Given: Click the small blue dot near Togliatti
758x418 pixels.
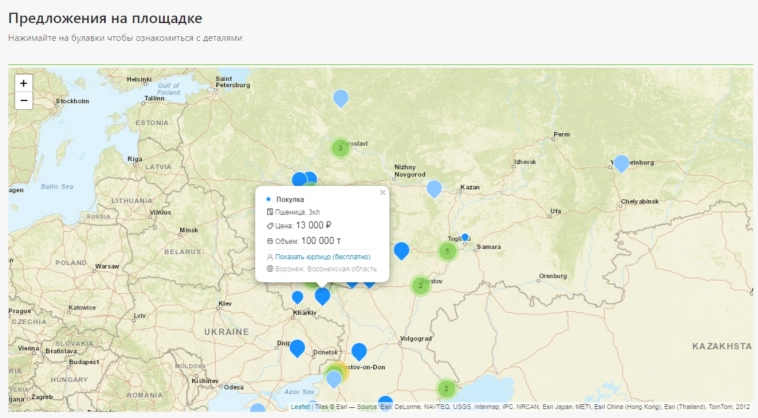Looking at the screenshot, I should (x=465, y=237).
